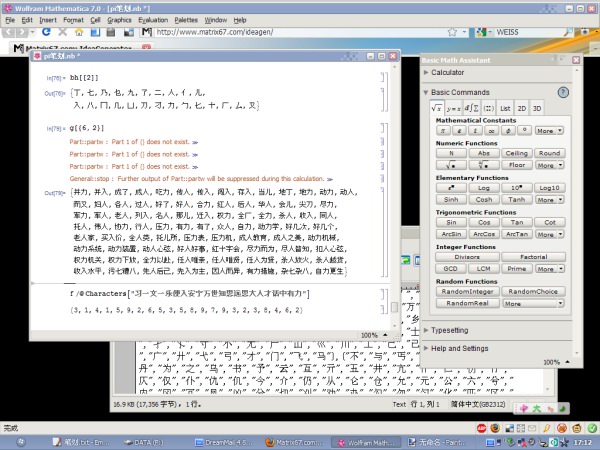Go back in the browser
The image size is (600, 450).
[9, 32]
